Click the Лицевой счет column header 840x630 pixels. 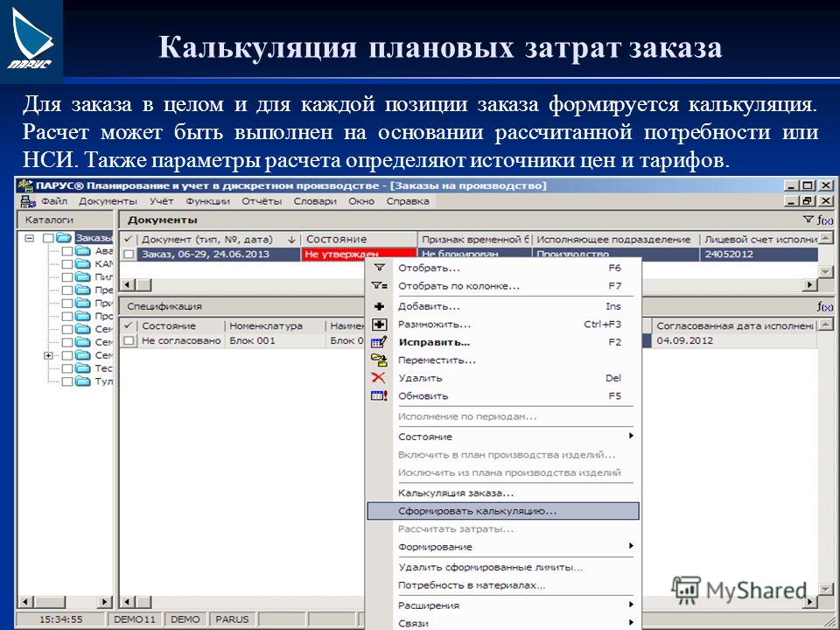coord(759,239)
